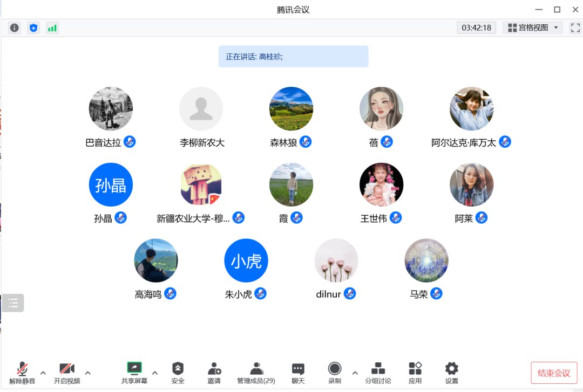Turn on video (开启视频)
583x392 pixels.
[67, 373]
